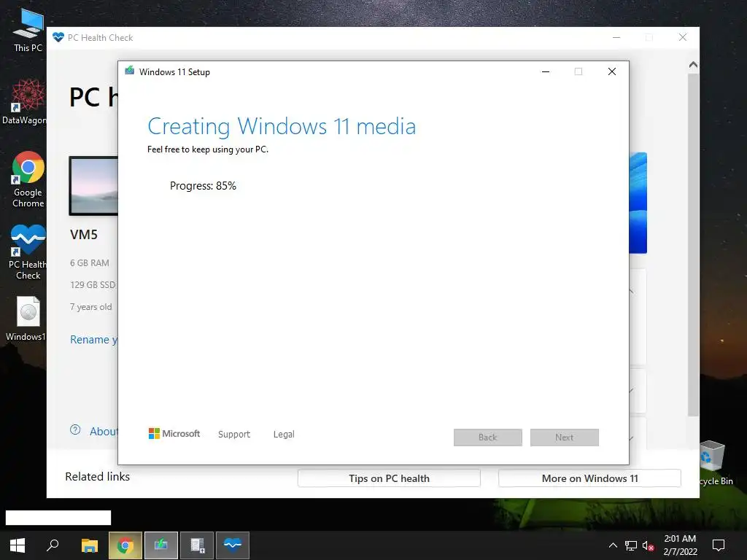Click the Creating Windows 11 media heading
The image size is (747, 560).
pyautogui.click(x=282, y=127)
